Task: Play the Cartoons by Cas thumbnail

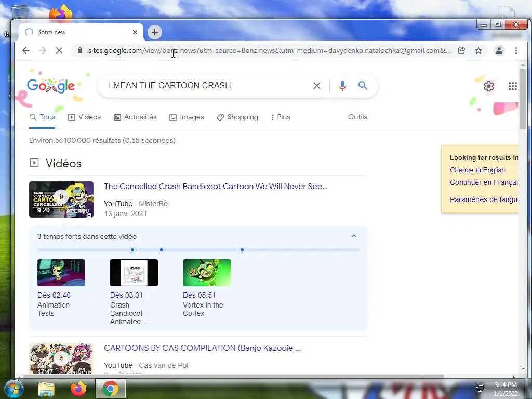Action: [61, 358]
